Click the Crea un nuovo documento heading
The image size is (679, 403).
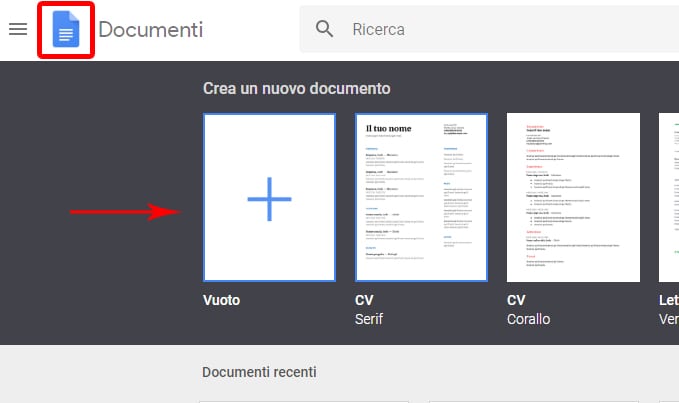[x=296, y=89]
